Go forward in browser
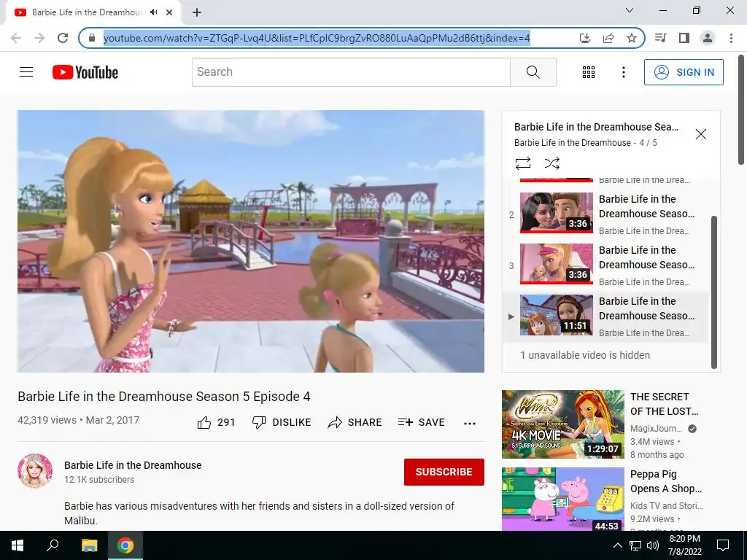The image size is (747, 560). [39, 38]
